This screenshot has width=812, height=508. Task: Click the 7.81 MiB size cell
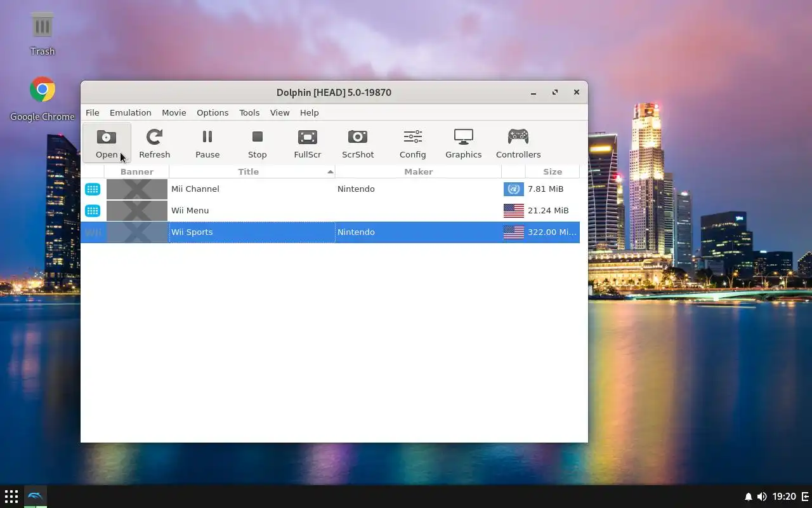point(546,189)
